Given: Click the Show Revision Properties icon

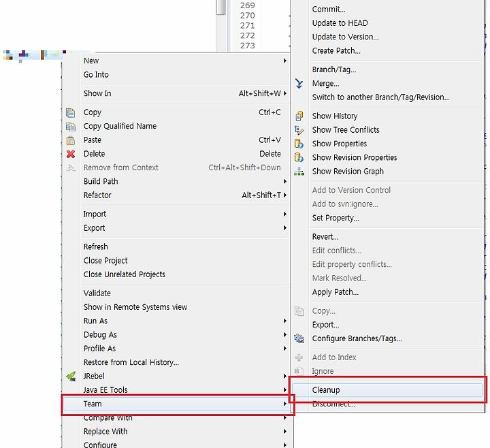Looking at the screenshot, I should point(299,157).
